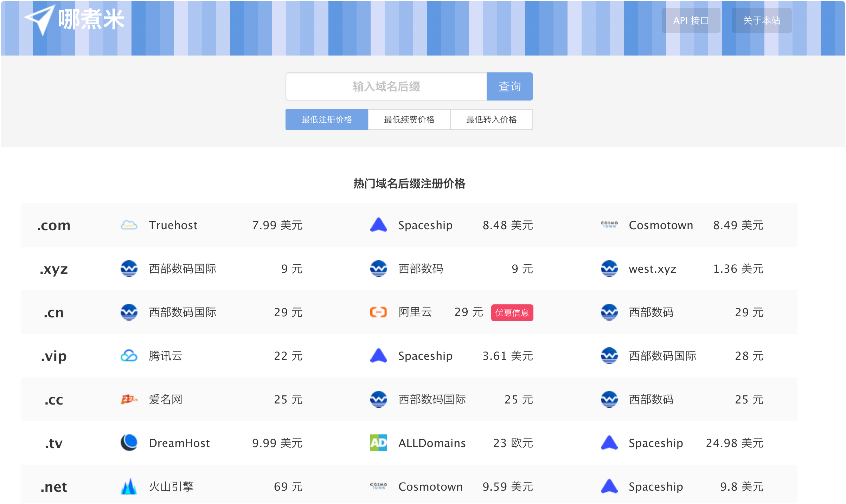Focus the 输入域名后缀 search field
Viewport: 846px width, 504px height.
386,86
